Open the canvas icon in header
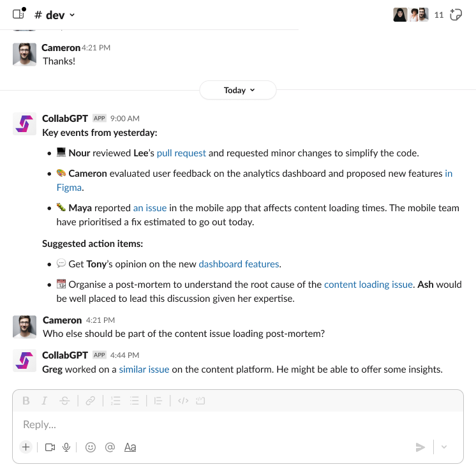 click(x=456, y=15)
